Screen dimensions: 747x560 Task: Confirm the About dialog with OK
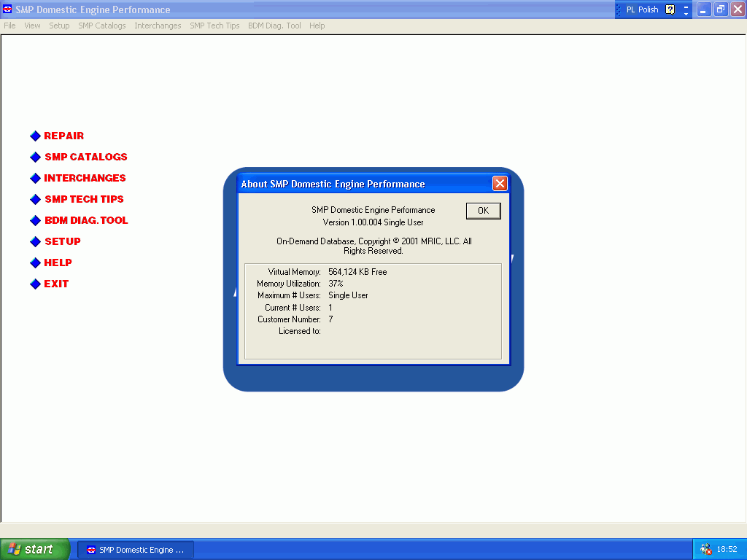pos(483,211)
